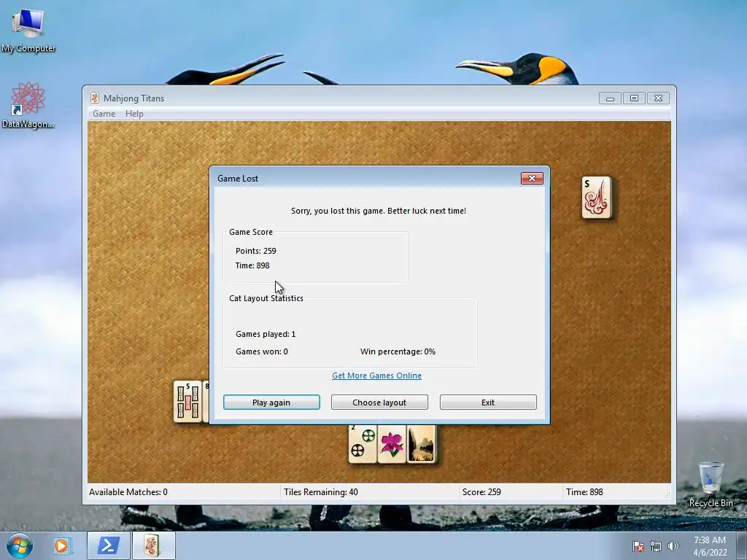747x560 pixels.
Task: Open the Help menu
Action: pos(134,114)
